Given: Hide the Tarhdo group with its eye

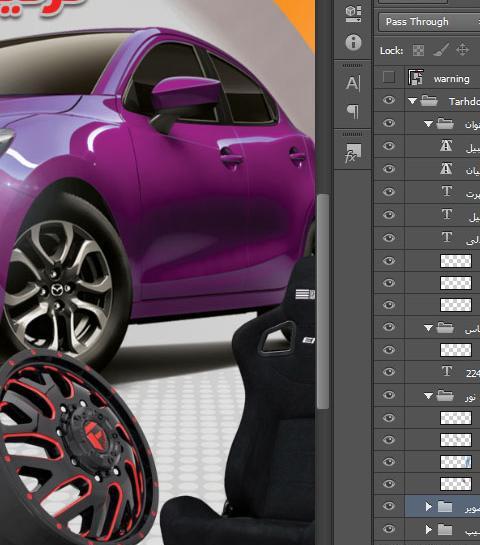Looking at the screenshot, I should [389, 100].
